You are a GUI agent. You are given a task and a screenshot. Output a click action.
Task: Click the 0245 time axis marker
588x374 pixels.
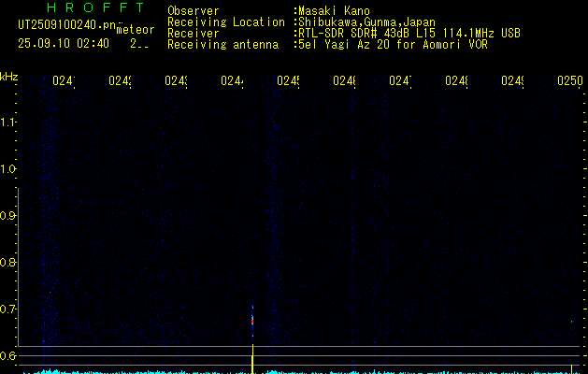(288, 80)
